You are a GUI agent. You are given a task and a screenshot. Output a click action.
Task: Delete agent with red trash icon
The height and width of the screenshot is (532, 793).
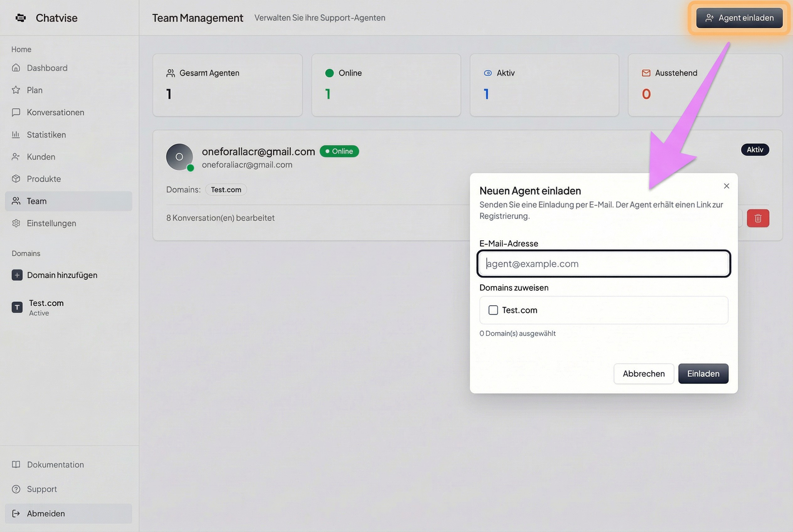[758, 218]
